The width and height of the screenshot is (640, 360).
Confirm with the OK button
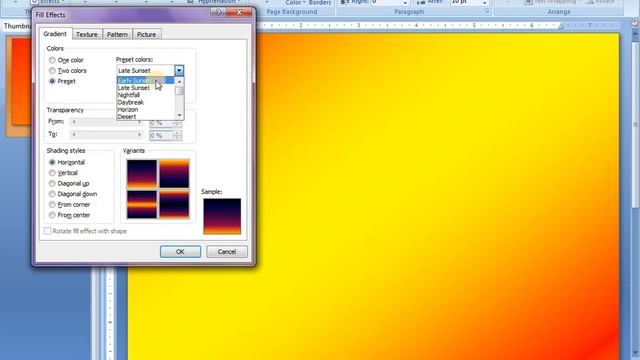(x=180, y=252)
